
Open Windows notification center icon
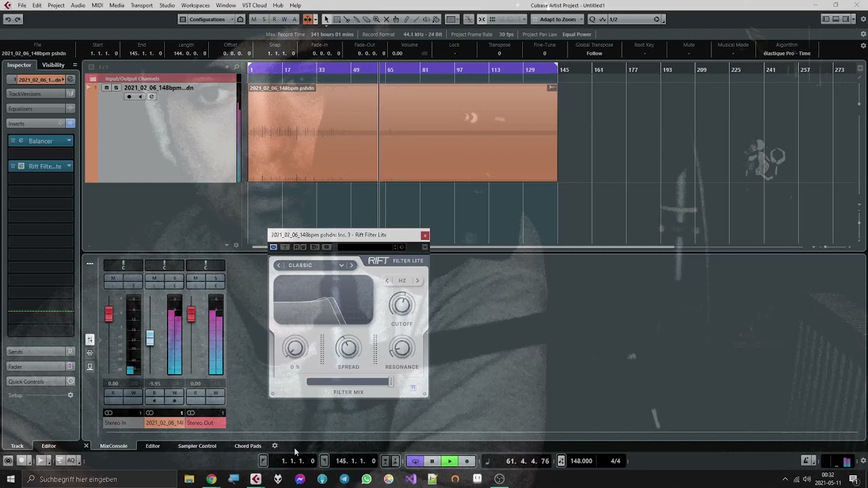click(x=854, y=479)
